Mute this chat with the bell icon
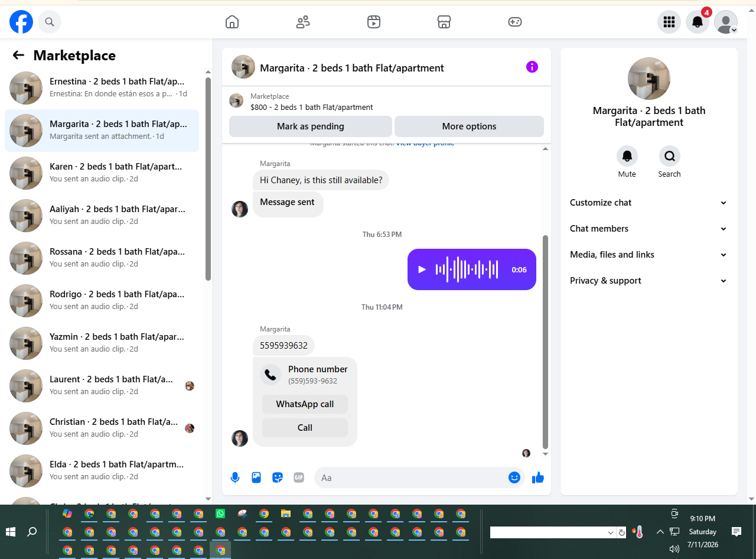The height and width of the screenshot is (559, 756). tap(627, 156)
